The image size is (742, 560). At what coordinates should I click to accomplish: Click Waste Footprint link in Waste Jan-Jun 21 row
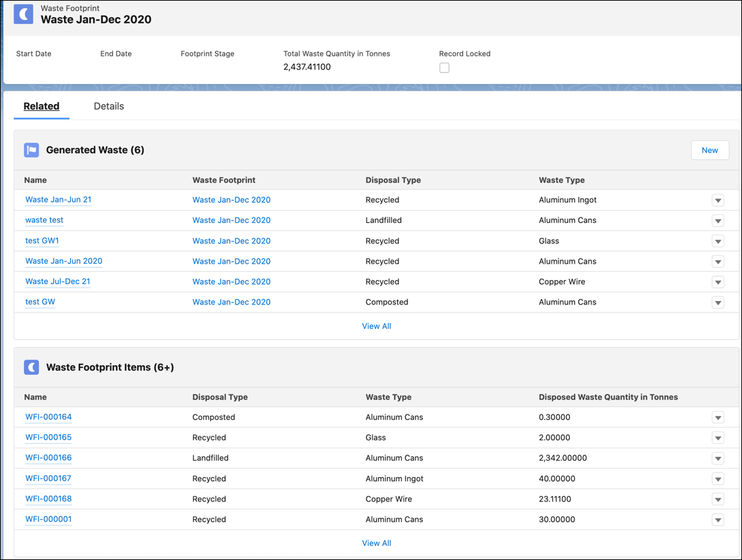(x=231, y=200)
